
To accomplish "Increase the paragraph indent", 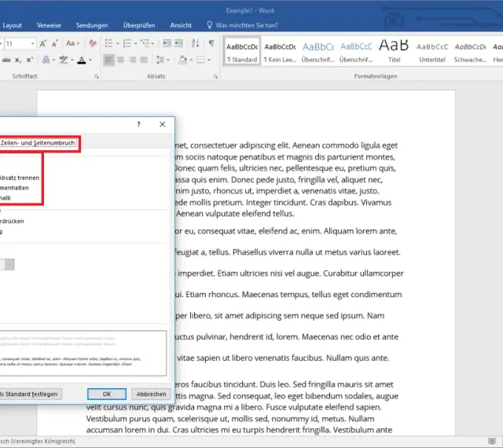I will click(178, 43).
